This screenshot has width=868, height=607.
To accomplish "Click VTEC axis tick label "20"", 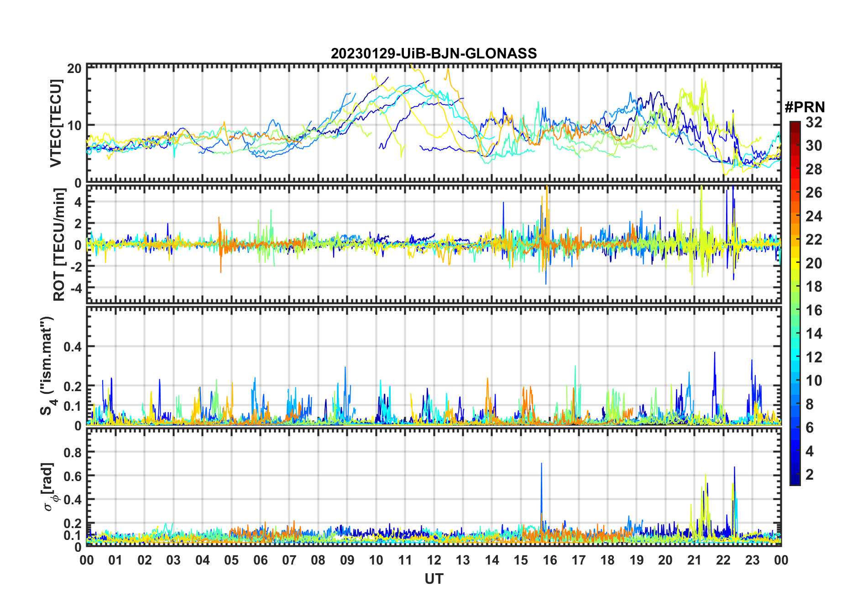I will click(x=74, y=69).
